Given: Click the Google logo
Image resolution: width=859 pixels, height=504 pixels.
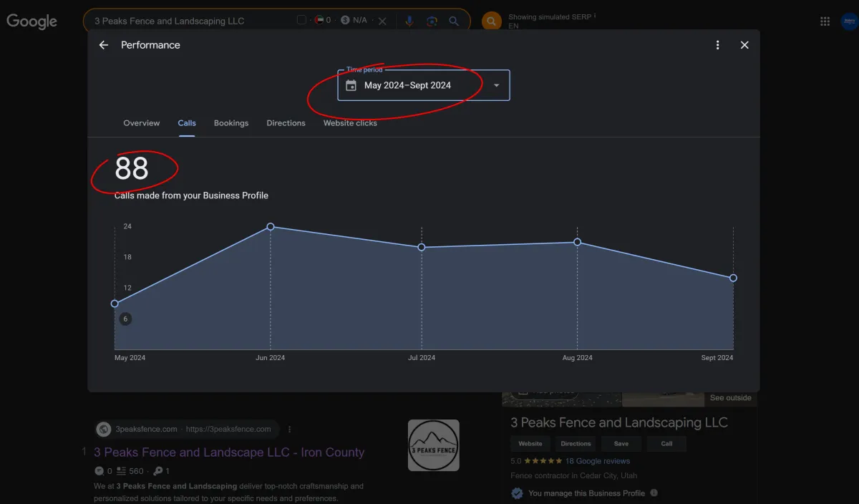Looking at the screenshot, I should [x=32, y=21].
